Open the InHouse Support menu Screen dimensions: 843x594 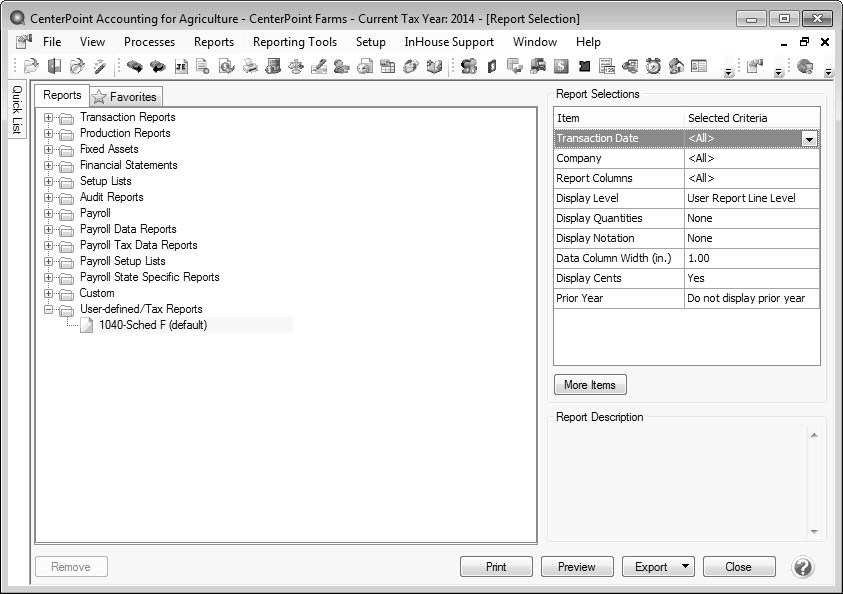coord(449,42)
